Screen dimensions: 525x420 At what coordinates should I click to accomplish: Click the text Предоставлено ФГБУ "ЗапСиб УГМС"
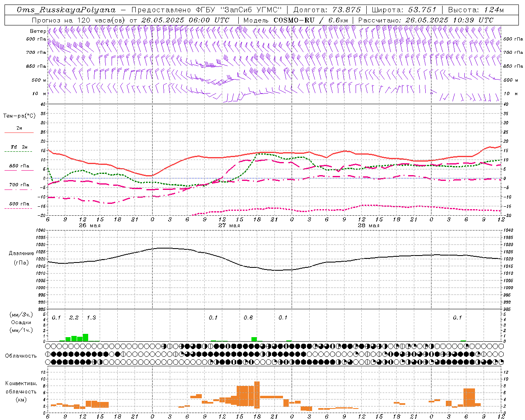tap(207, 10)
